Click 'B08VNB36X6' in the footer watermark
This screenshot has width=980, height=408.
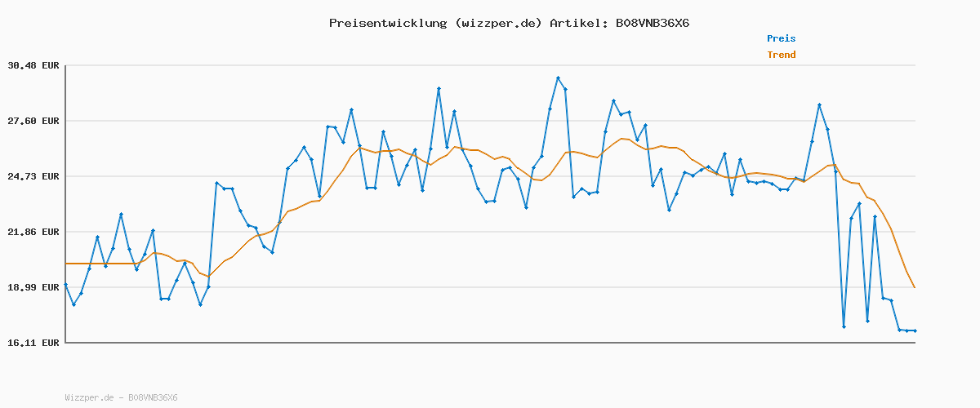[153, 397]
